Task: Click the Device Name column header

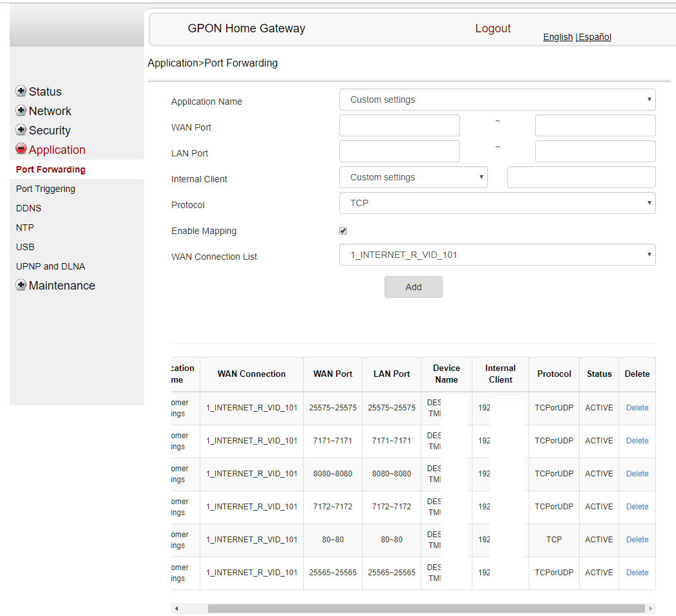Action: coord(446,374)
